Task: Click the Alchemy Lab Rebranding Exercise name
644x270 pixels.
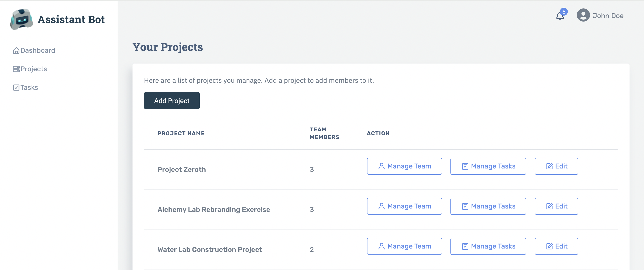Action: click(x=214, y=209)
